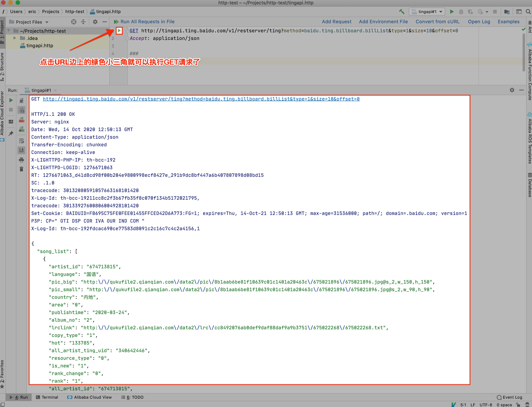
Task: Toggle Soft-Wrap in Run output
Action: pos(22,141)
